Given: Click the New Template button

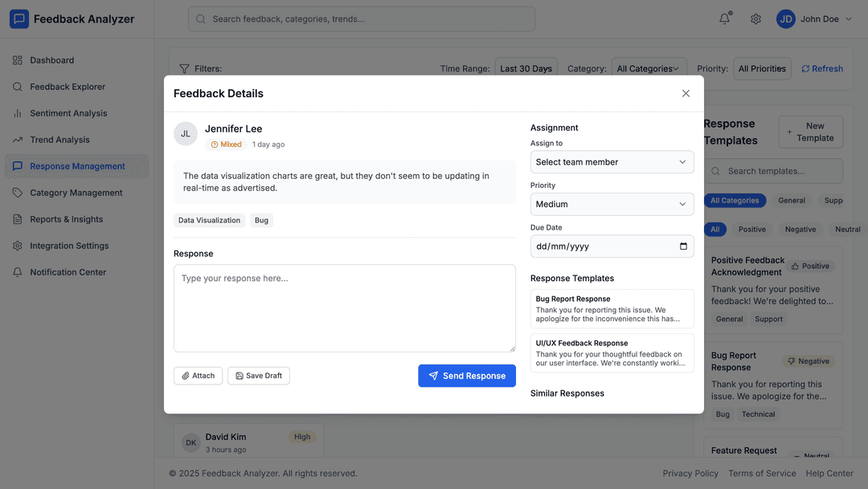Looking at the screenshot, I should point(810,132).
